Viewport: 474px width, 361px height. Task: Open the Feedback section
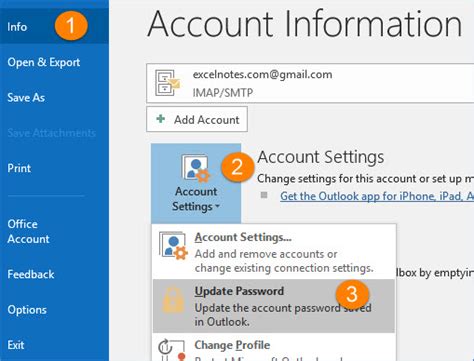31,274
